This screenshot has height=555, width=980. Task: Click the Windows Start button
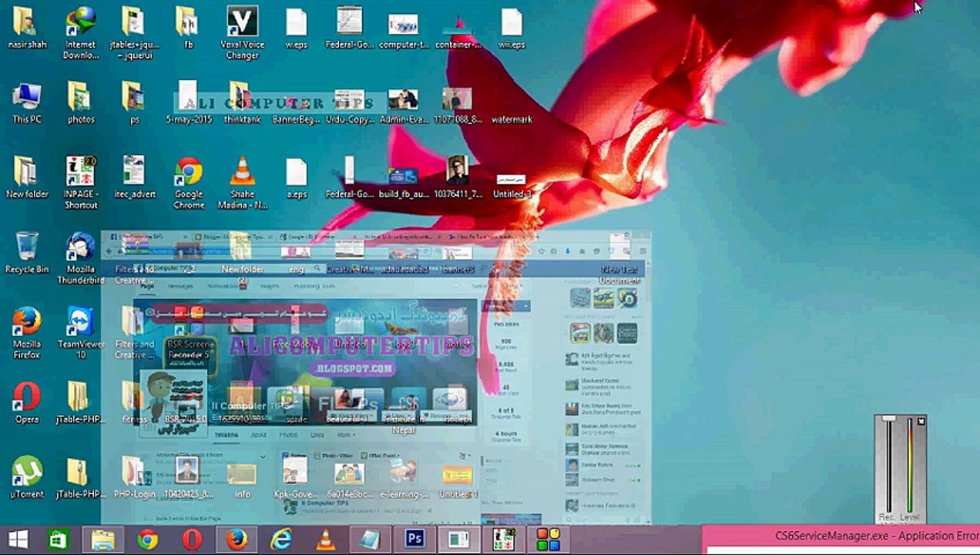click(x=18, y=540)
